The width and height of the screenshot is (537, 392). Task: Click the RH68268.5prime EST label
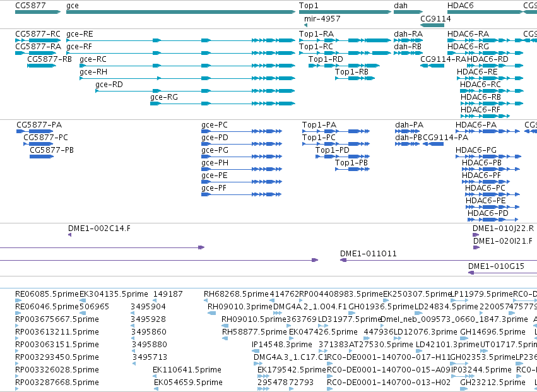pos(236,294)
